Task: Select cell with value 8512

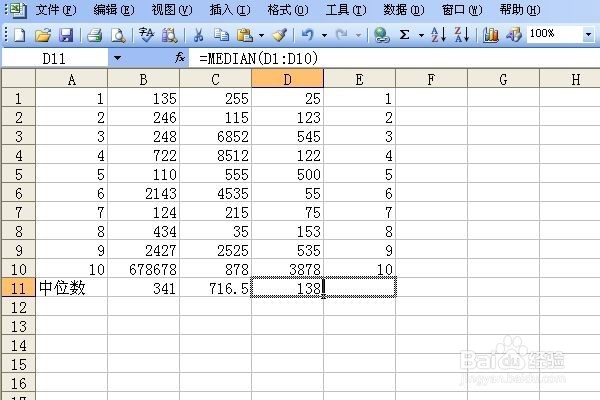Action: 215,155
